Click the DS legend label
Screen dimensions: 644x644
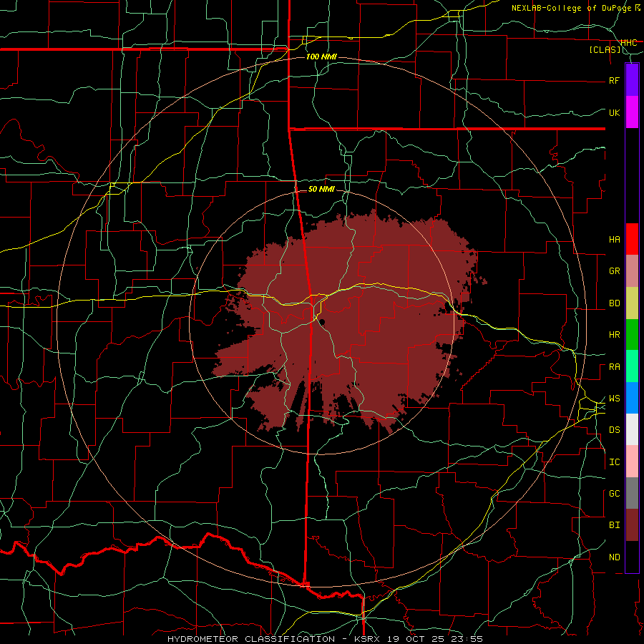pos(614,430)
